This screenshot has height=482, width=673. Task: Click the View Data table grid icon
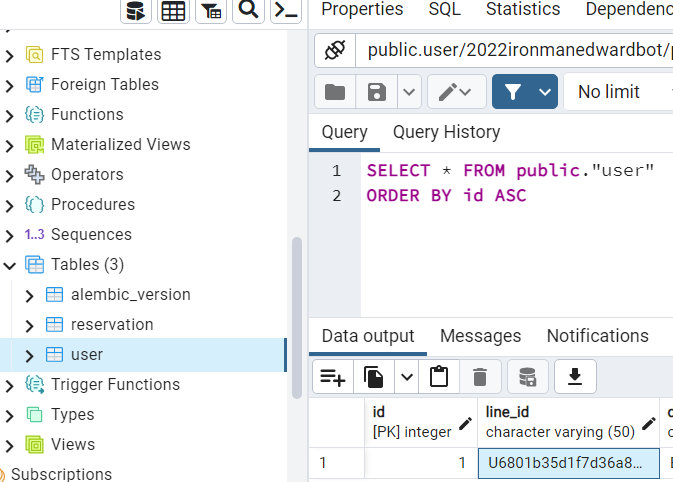173,11
